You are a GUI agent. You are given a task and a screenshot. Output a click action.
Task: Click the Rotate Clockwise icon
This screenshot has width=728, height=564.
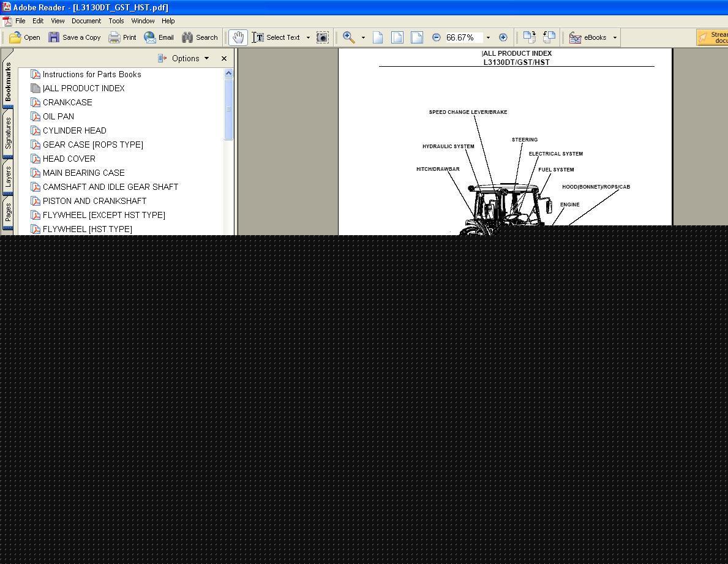pyautogui.click(x=529, y=37)
